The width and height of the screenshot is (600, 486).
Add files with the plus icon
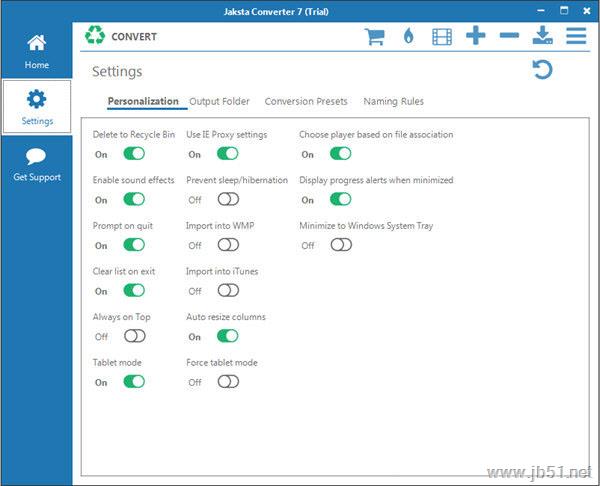coord(476,36)
